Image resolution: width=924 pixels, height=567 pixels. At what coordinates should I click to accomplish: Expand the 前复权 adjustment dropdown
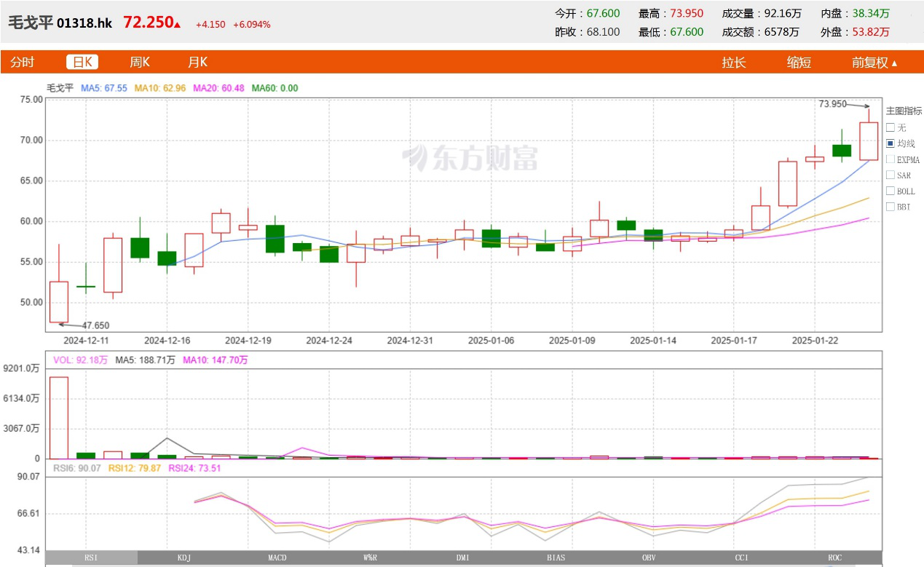[874, 63]
